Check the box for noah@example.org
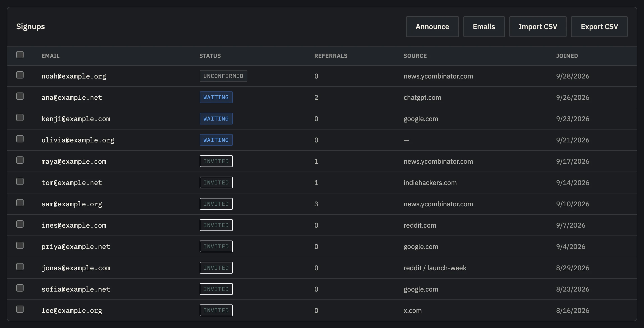This screenshot has width=644, height=328. pyautogui.click(x=20, y=75)
